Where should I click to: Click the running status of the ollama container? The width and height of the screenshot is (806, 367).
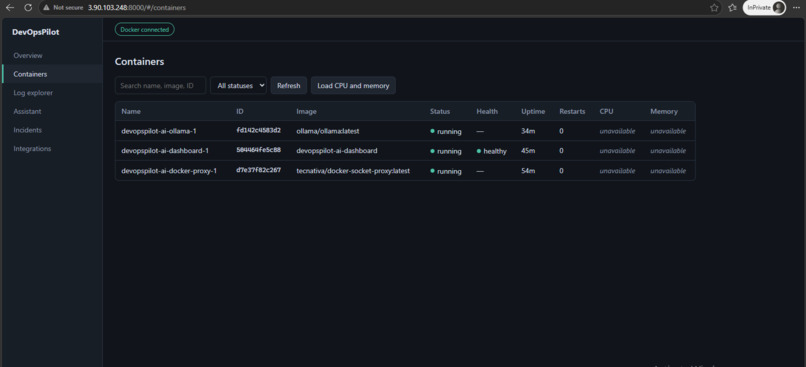[x=446, y=132]
